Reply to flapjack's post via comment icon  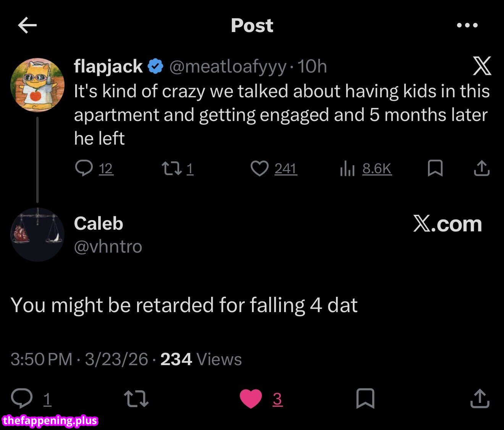pyautogui.click(x=84, y=168)
